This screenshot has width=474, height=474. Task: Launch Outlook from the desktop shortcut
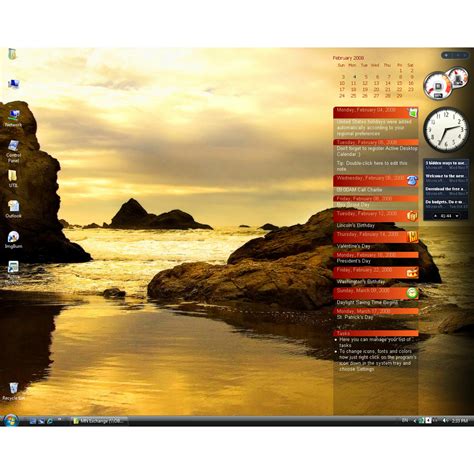(x=13, y=209)
